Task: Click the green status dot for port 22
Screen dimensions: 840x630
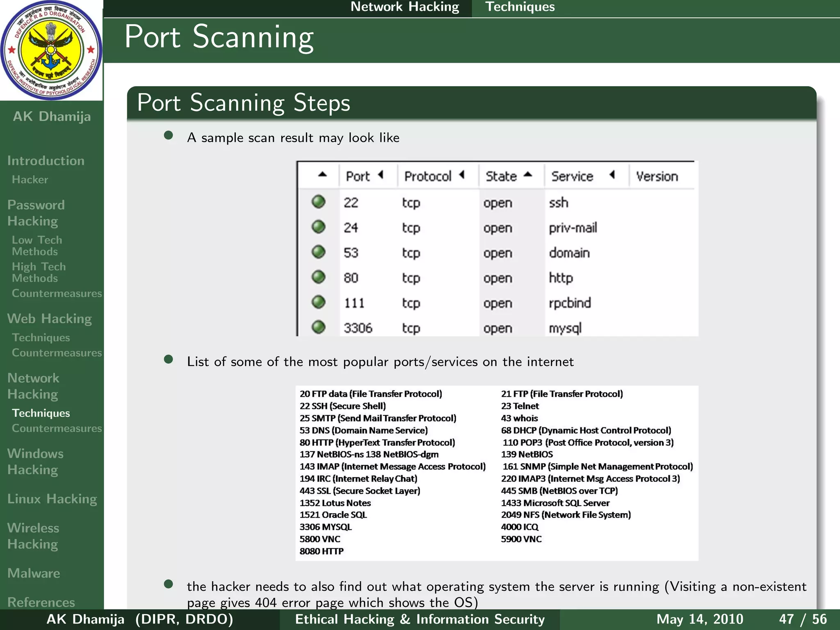Action: point(318,202)
